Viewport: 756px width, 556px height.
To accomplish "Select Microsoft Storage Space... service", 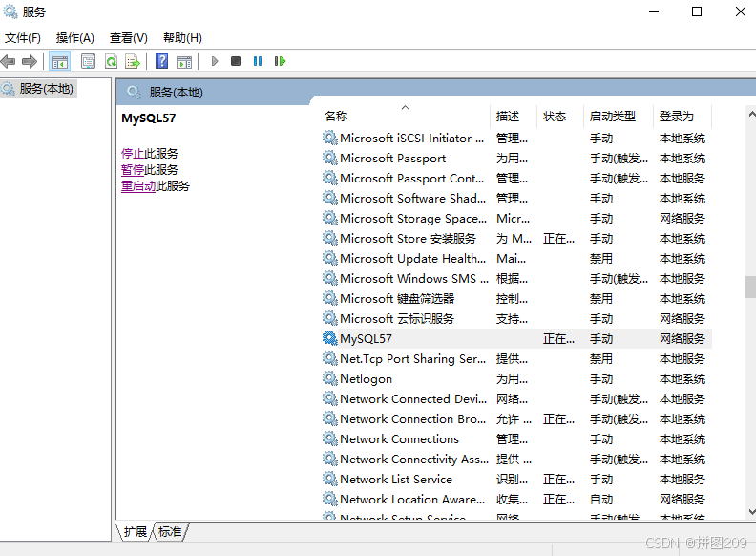I will pyautogui.click(x=515, y=218).
